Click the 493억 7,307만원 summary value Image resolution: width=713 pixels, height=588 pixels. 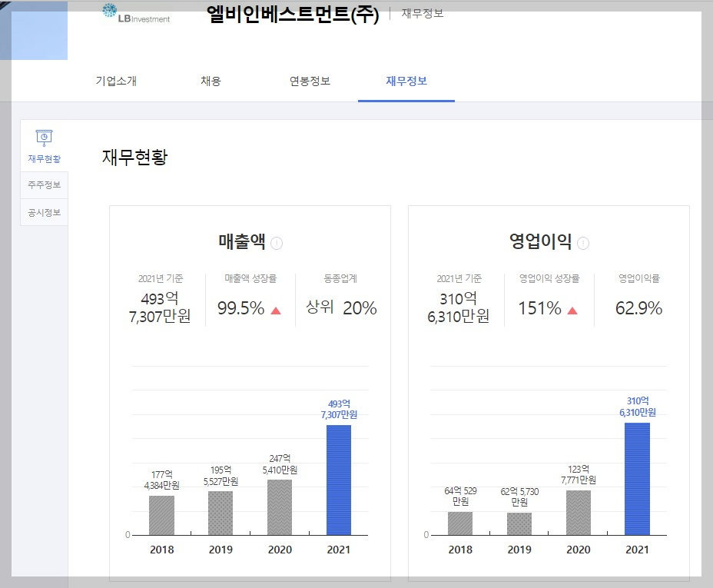(160, 307)
